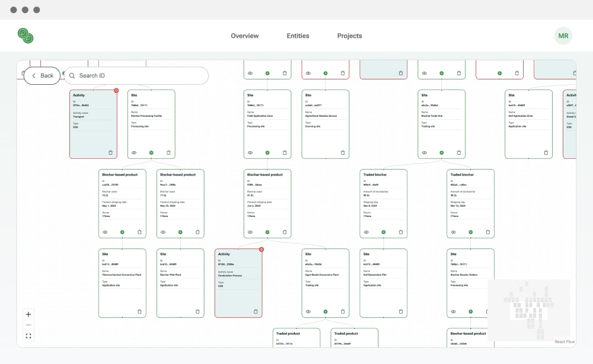Add child to Biochar Trade Hub site
The height and width of the screenshot is (364, 593).
click(442, 153)
